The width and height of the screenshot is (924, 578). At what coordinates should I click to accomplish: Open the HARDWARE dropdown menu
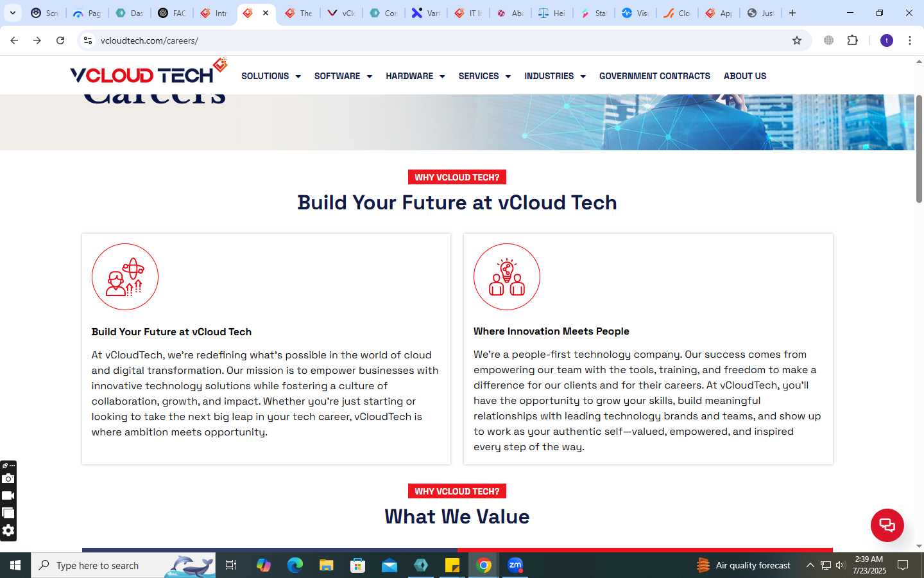click(x=415, y=76)
